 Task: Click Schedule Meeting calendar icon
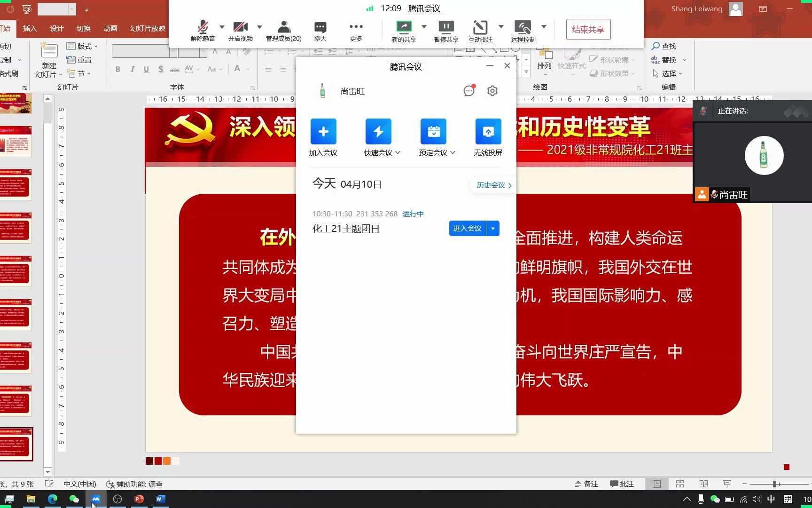433,132
